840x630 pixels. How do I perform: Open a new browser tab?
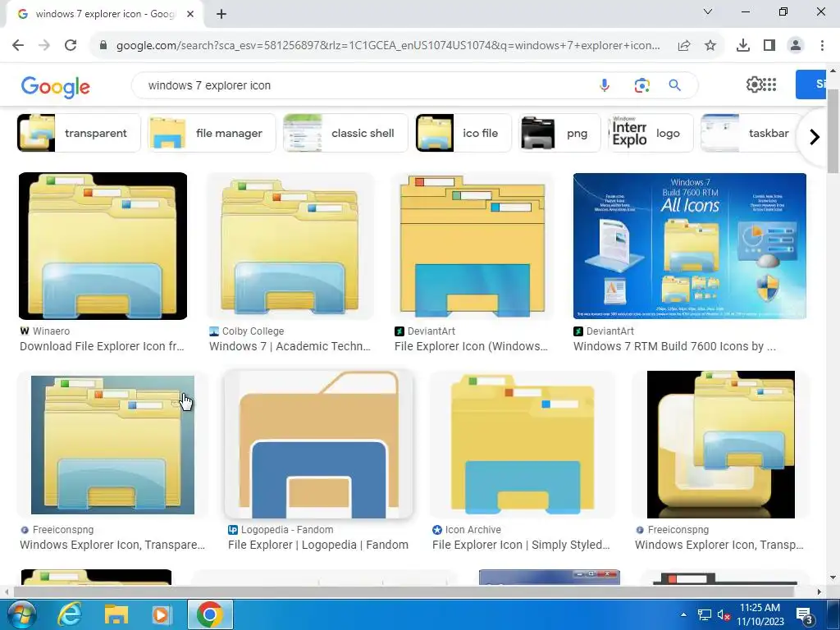[221, 14]
